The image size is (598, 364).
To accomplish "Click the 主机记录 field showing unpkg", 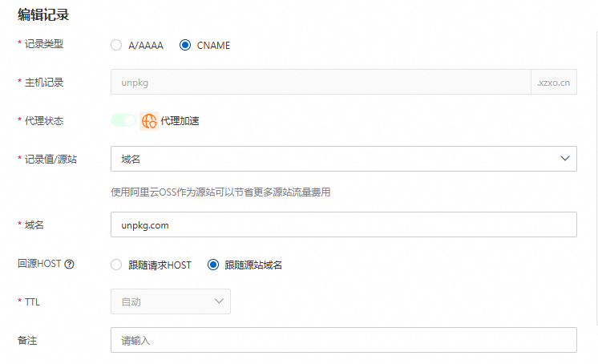I will [x=320, y=83].
